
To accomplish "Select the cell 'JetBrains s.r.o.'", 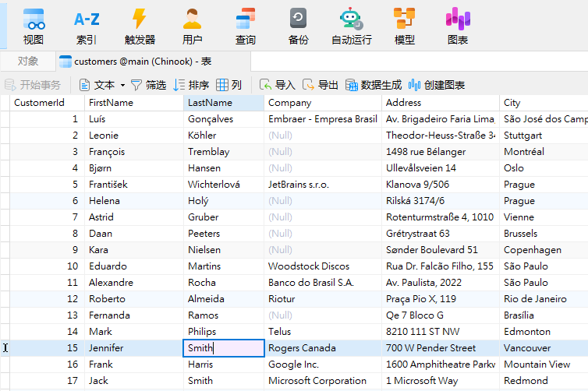I will (323, 185).
